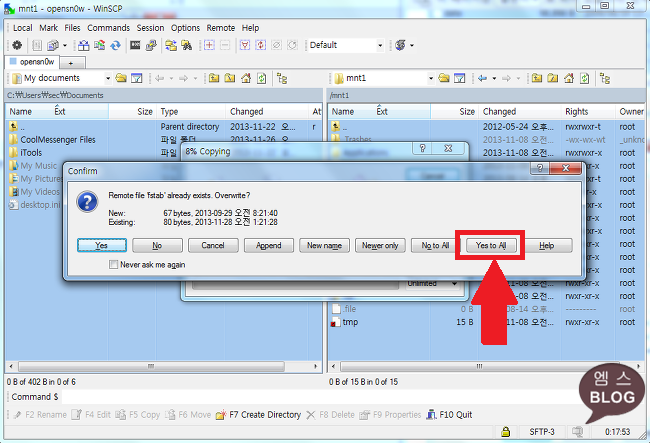Screen dimensions: 650x443
Task: Open the Commands menu
Action: click(108, 28)
